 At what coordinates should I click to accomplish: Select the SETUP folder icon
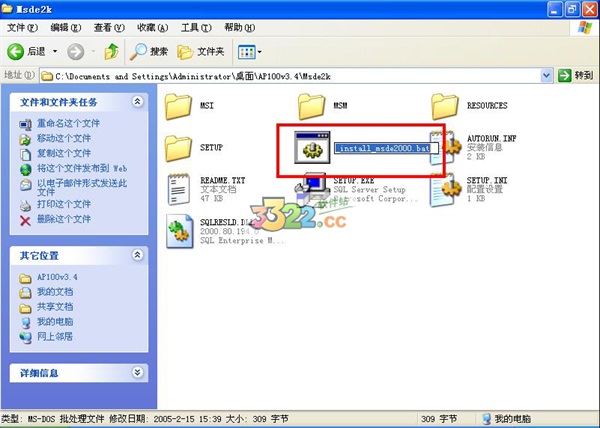(x=178, y=148)
